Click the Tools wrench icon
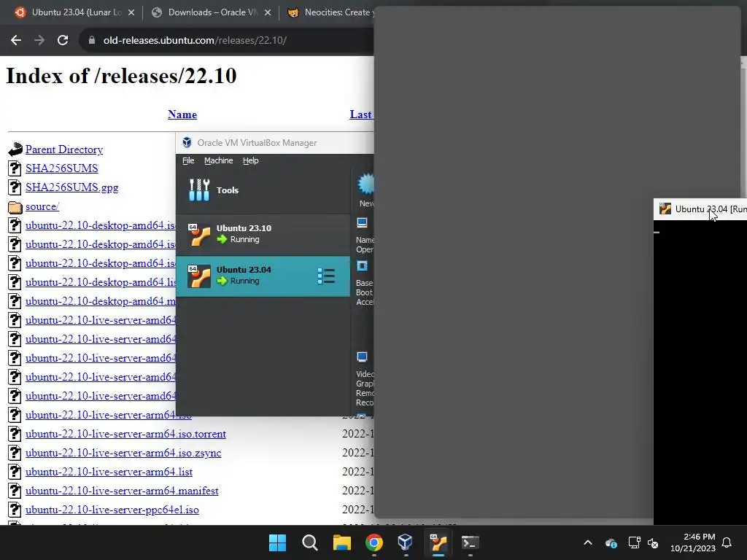The width and height of the screenshot is (747, 560). [x=199, y=190]
